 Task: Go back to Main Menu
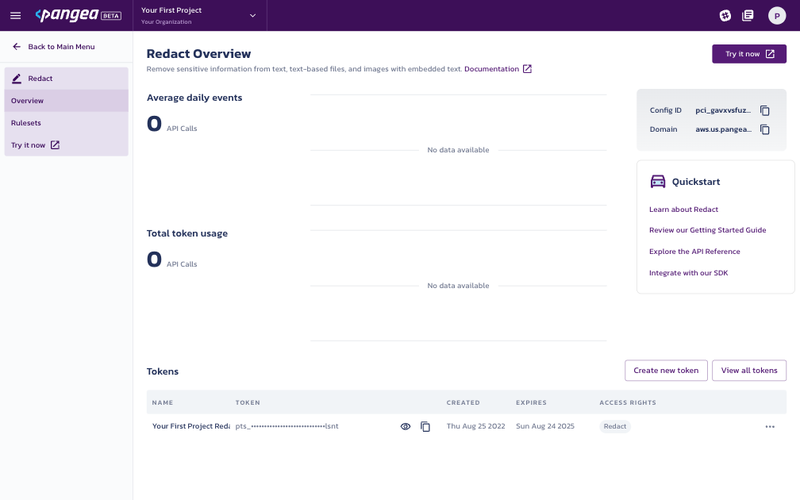(x=60, y=47)
